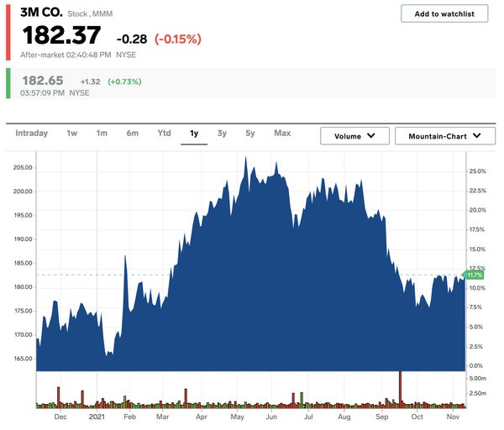Screen dimensions: 504x430
Task: Click the 5.00m volume axis label
Action: (478, 379)
